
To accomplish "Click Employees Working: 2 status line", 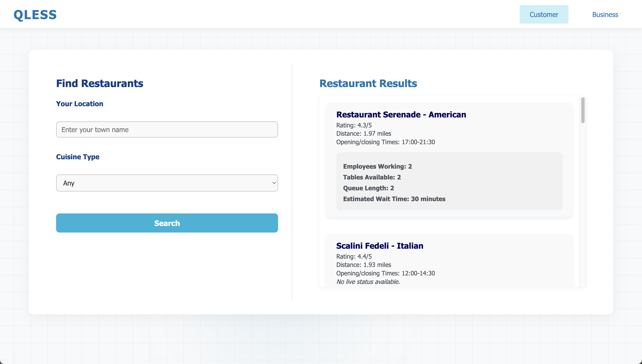I will point(377,166).
